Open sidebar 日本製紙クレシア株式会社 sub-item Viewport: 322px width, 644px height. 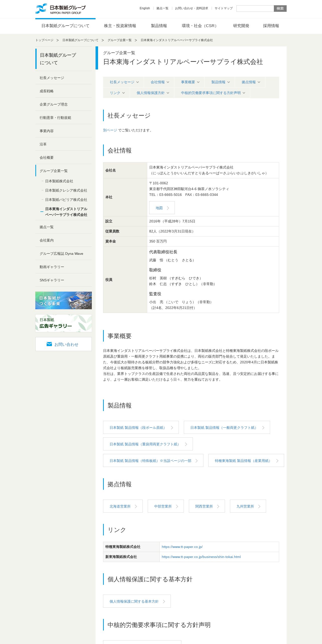[66, 190]
